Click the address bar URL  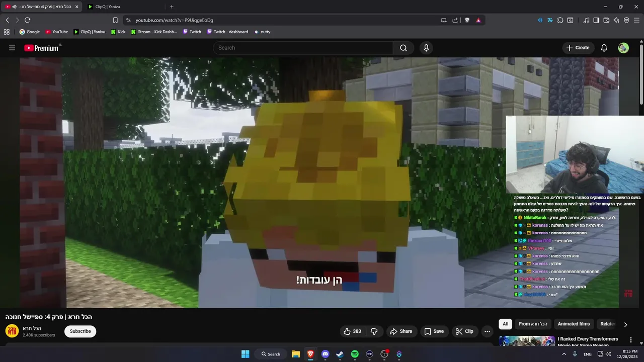click(174, 20)
